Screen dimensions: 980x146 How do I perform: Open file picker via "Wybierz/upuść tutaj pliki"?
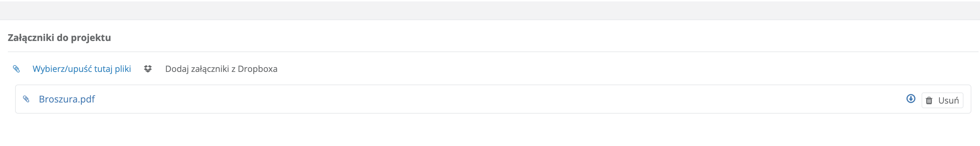tap(81, 69)
